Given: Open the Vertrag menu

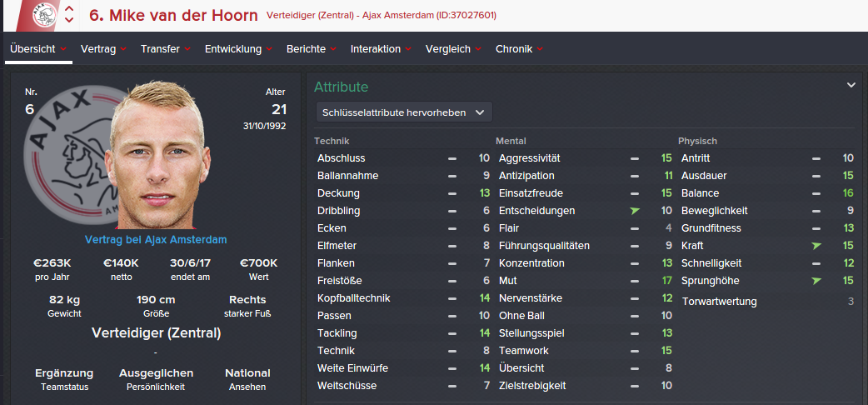Looking at the screenshot, I should coord(103,49).
